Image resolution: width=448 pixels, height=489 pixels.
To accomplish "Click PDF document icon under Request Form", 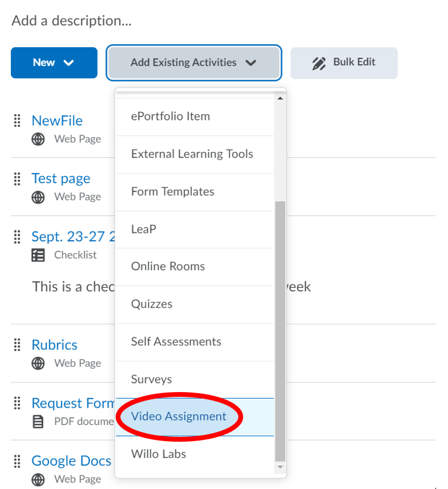I will pyautogui.click(x=38, y=422).
